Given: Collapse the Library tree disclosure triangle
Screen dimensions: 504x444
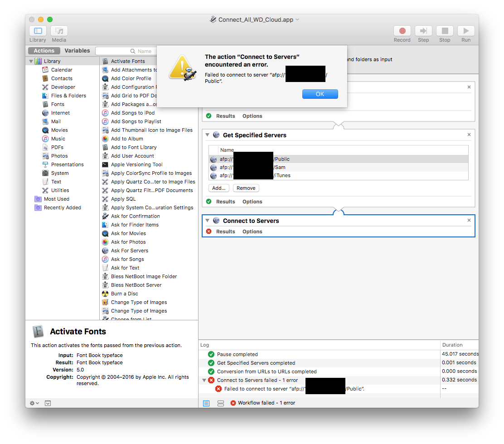Looking at the screenshot, I should (x=31, y=61).
